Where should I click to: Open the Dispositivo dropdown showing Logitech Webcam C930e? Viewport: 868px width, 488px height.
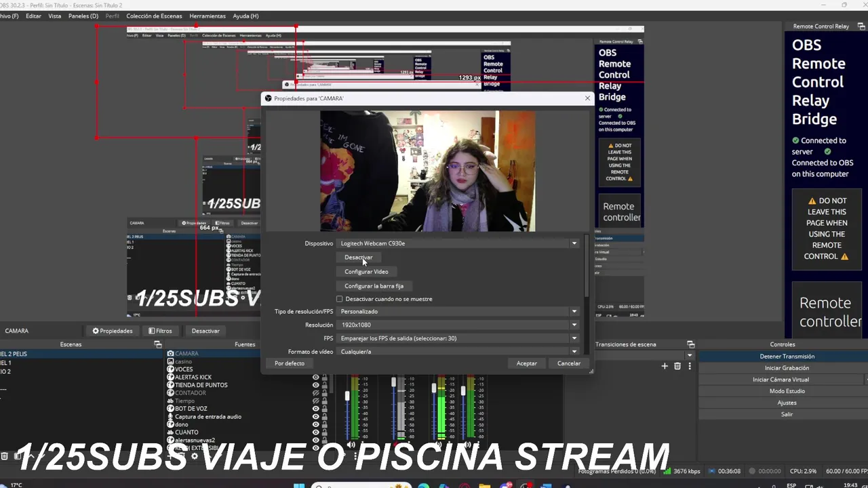(x=458, y=243)
